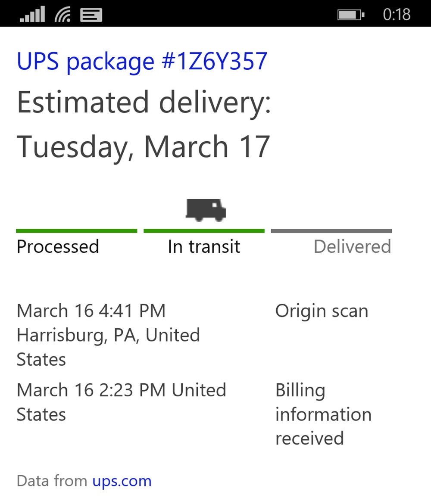
Task: Open the UPS package #1Z6Y357 link
Action: pos(142,61)
